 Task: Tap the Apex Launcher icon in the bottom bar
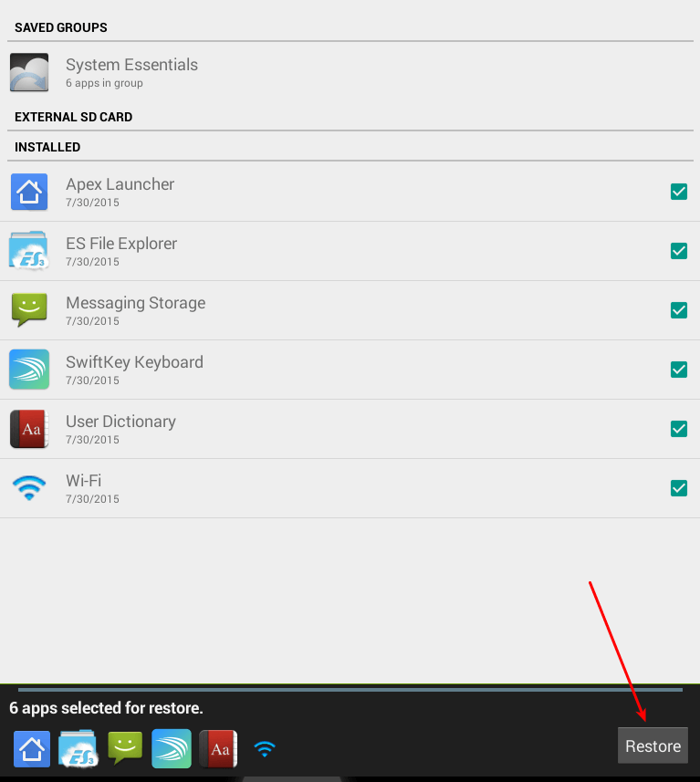coord(31,748)
